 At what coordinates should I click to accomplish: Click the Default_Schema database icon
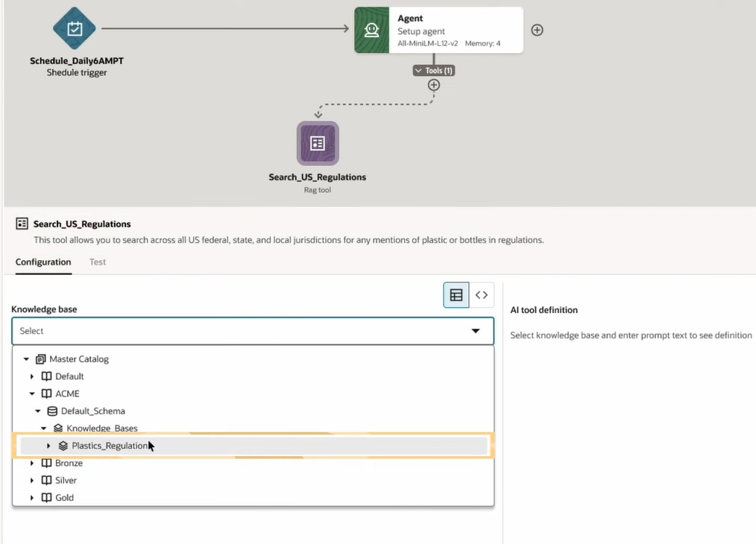click(52, 411)
